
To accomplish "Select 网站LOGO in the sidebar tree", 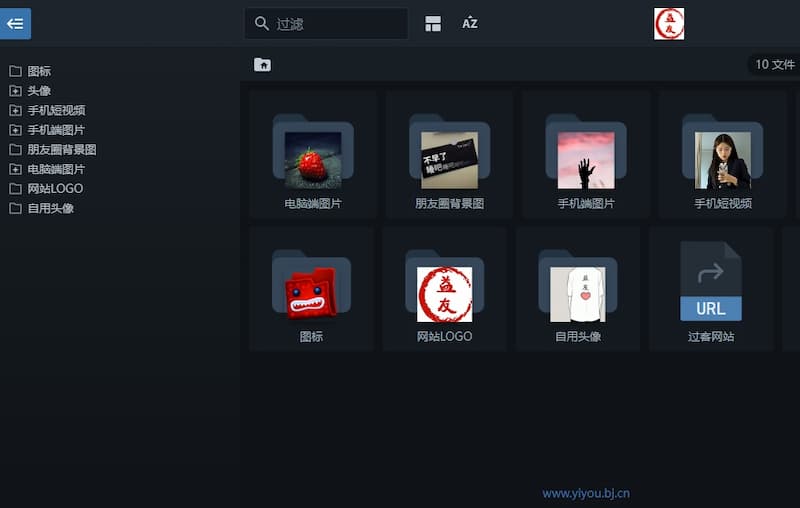I will tap(55, 189).
